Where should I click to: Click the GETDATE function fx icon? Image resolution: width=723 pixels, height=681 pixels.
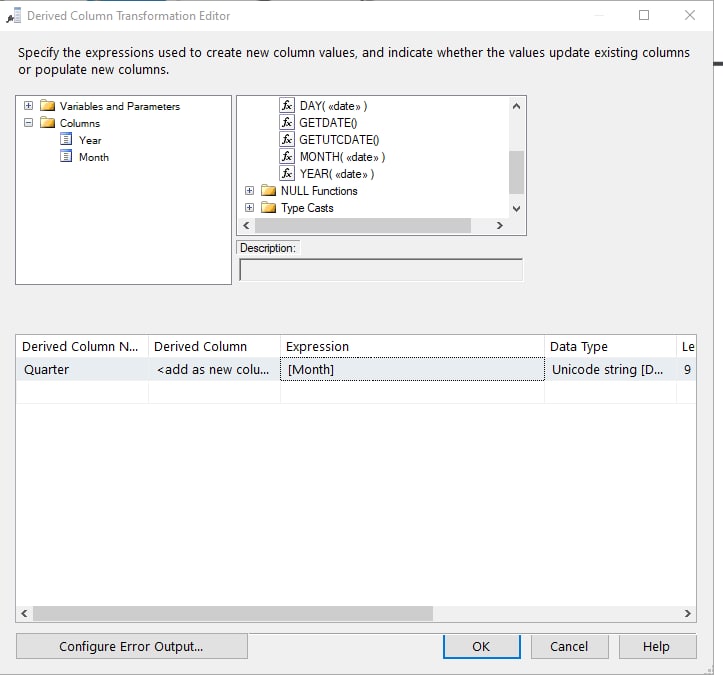tap(287, 123)
